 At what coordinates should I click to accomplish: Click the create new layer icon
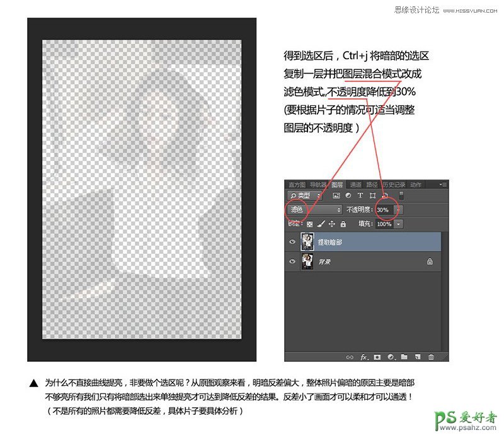coord(418,357)
